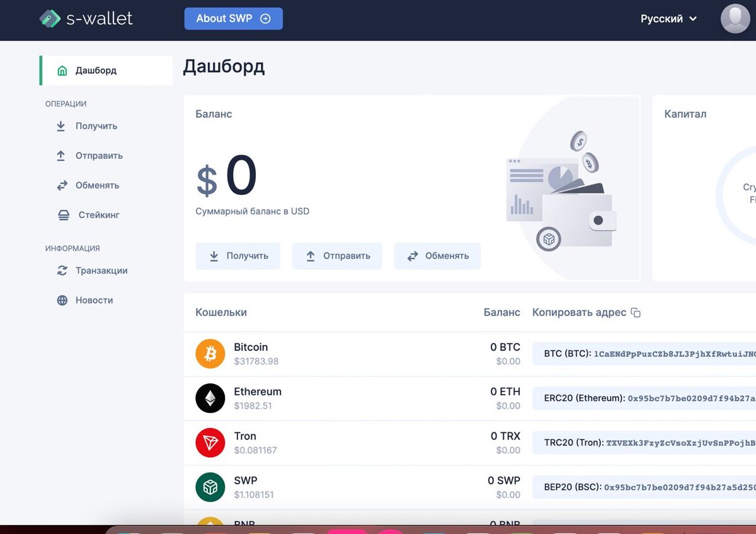Copy the BTC (BTC) wallet address
Image resolution: width=756 pixels, height=534 pixels.
point(644,354)
